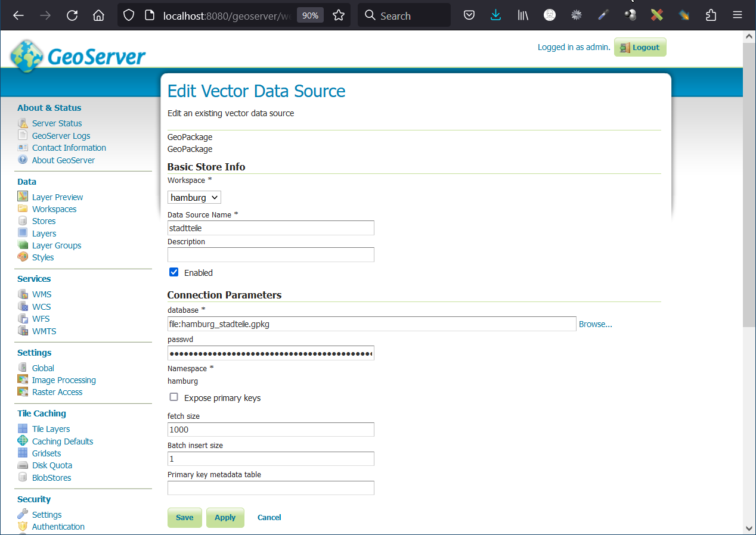Open the Firefox extensions puzzle icon

tap(711, 15)
